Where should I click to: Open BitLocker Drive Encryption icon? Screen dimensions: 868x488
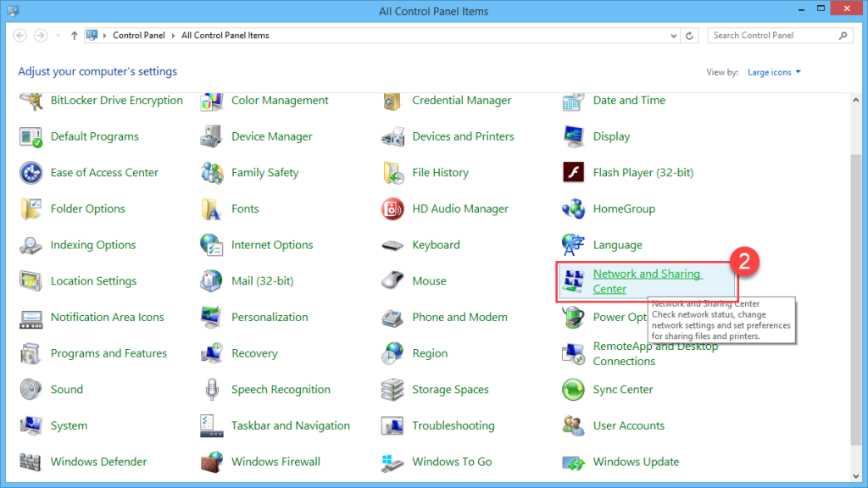(x=31, y=102)
